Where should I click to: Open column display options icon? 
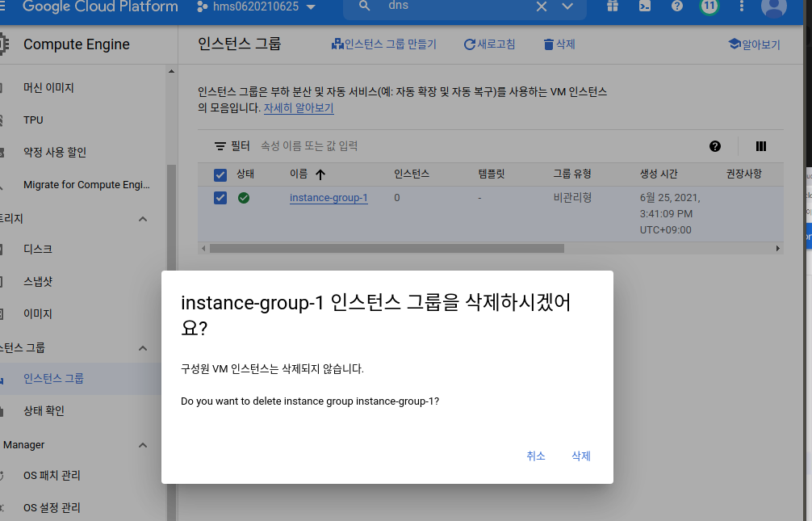(760, 146)
